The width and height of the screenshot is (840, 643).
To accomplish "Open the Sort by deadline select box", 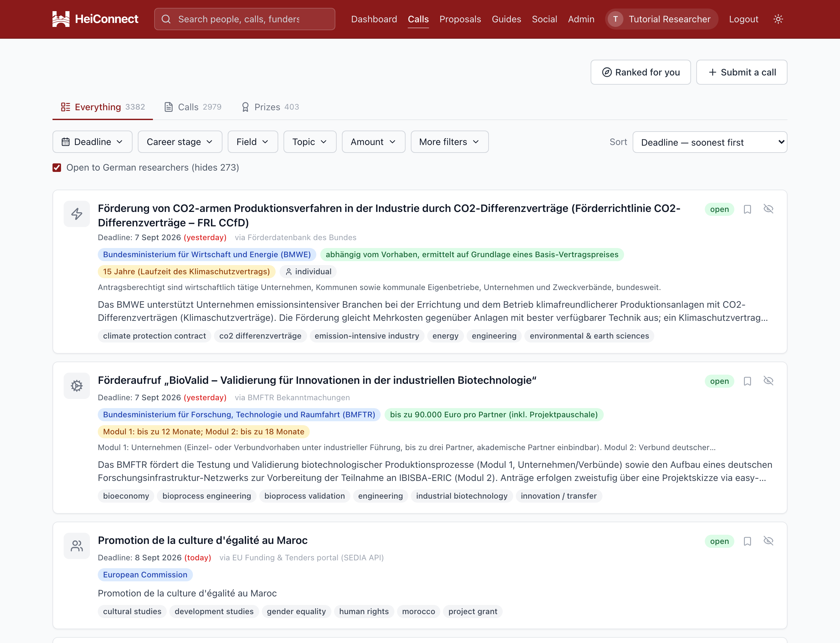I will point(709,142).
